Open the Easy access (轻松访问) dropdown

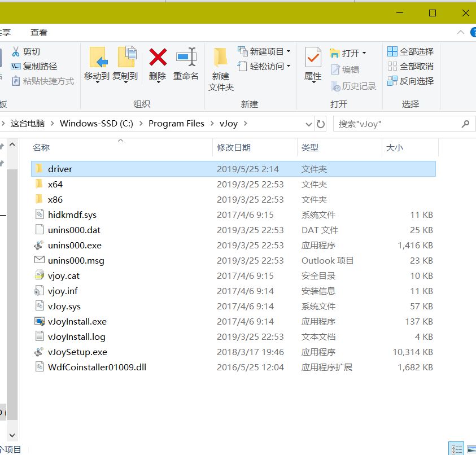(x=264, y=66)
